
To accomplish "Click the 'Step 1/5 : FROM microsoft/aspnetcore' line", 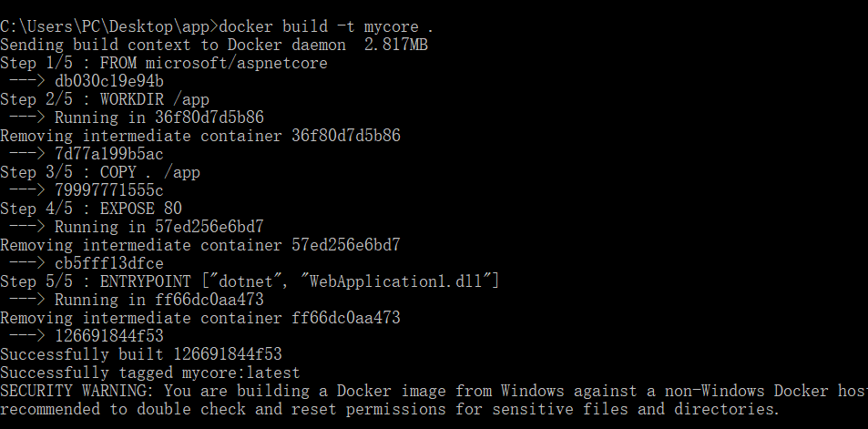I will (x=164, y=63).
